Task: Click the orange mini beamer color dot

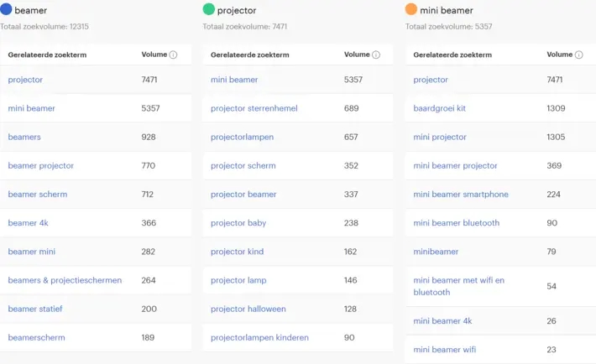Action: (411, 9)
